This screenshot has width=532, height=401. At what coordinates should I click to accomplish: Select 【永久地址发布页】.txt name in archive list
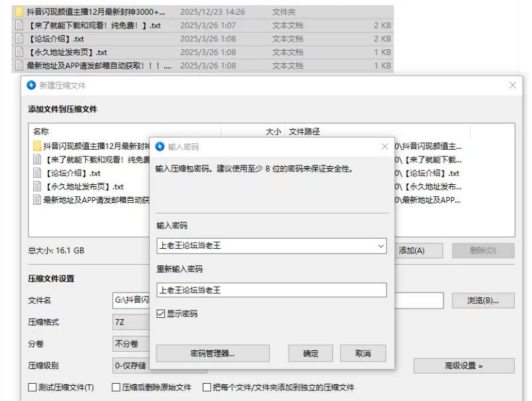pyautogui.click(x=84, y=187)
